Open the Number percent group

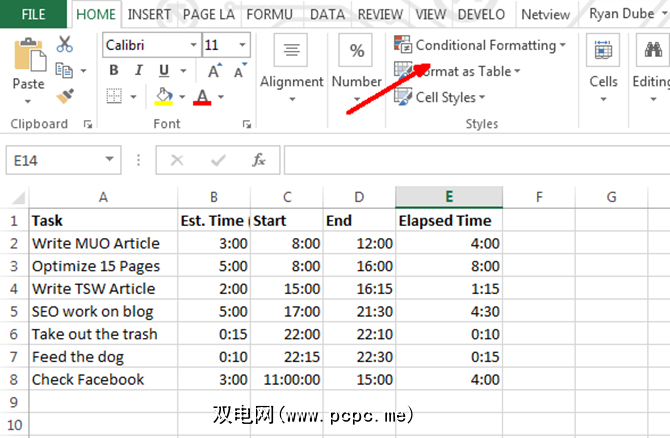[356, 70]
